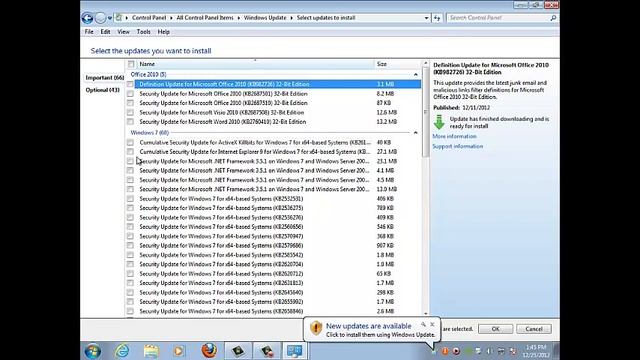640x360 pixels.
Task: Click the search magnifier in Search Control Panel
Action: click(553, 18)
